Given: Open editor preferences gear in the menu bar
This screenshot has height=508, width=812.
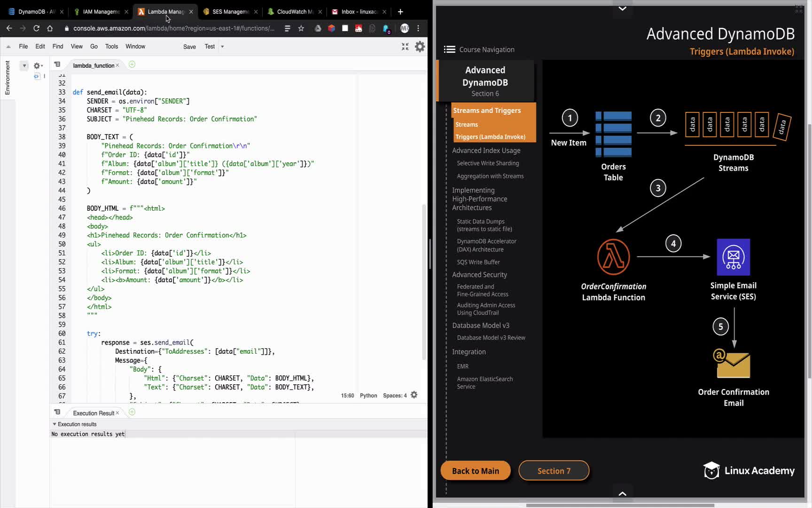Looking at the screenshot, I should [420, 47].
